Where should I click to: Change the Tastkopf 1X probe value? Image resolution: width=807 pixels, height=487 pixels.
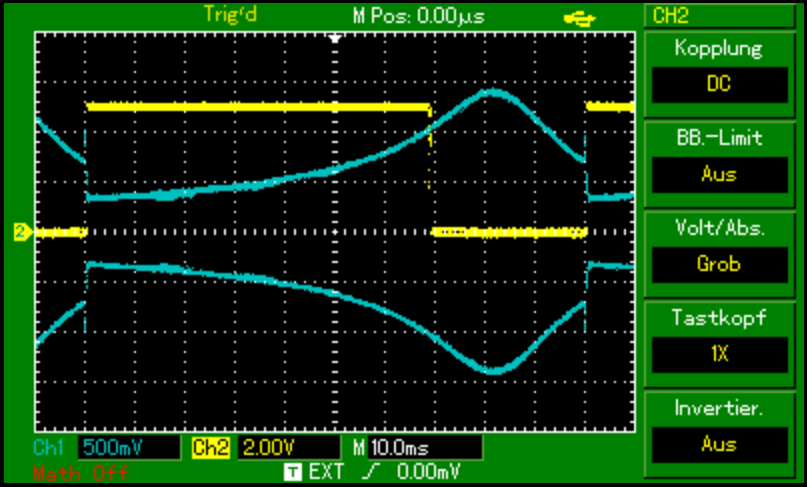718,354
